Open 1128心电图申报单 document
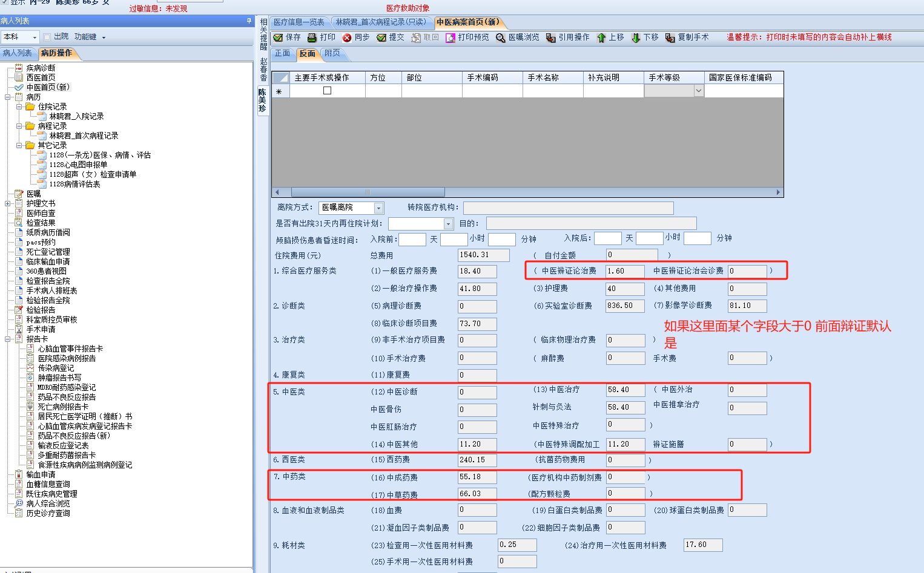 (78, 165)
